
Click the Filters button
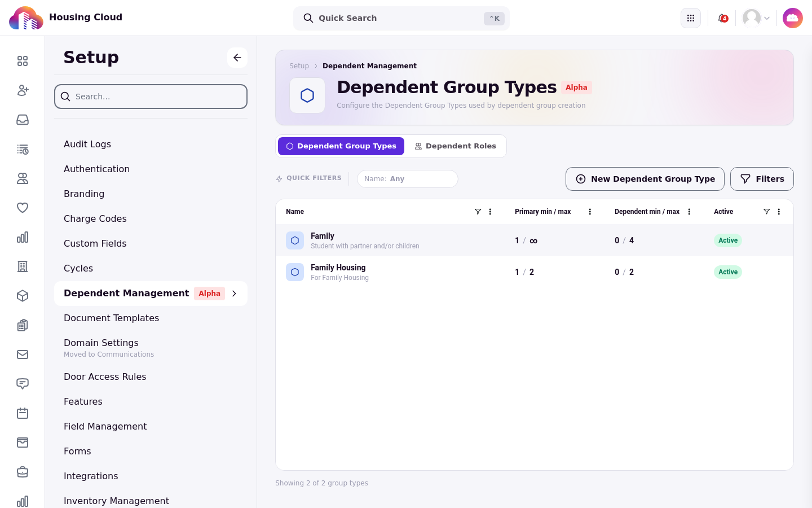(762, 179)
